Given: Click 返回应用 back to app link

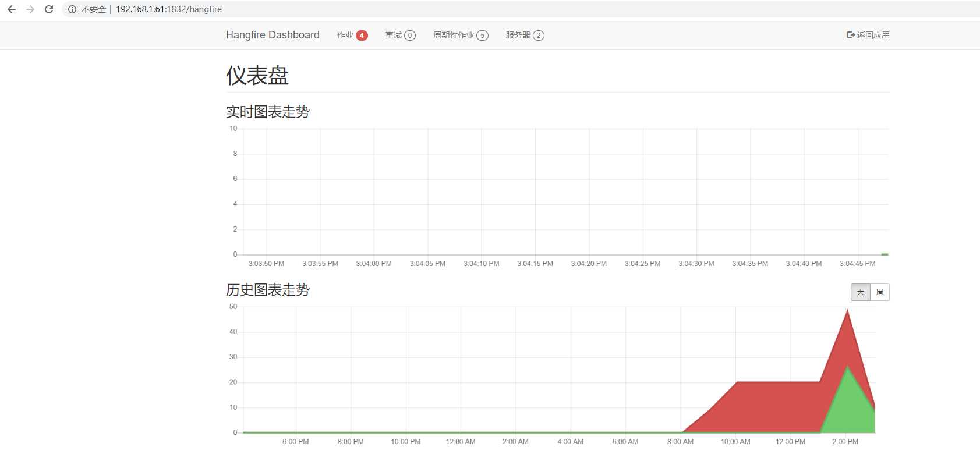Looking at the screenshot, I should pyautogui.click(x=868, y=35).
